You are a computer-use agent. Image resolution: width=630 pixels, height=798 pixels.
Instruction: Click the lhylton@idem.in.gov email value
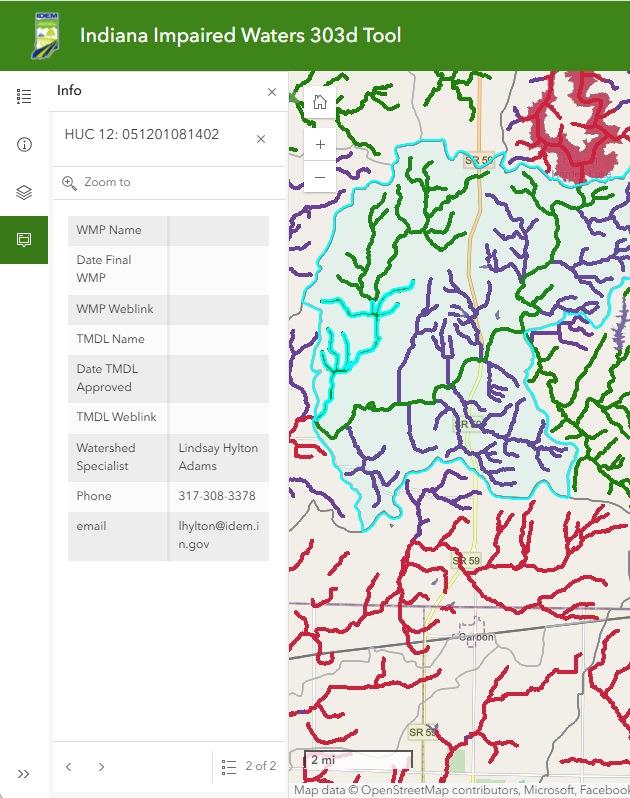tap(217, 535)
